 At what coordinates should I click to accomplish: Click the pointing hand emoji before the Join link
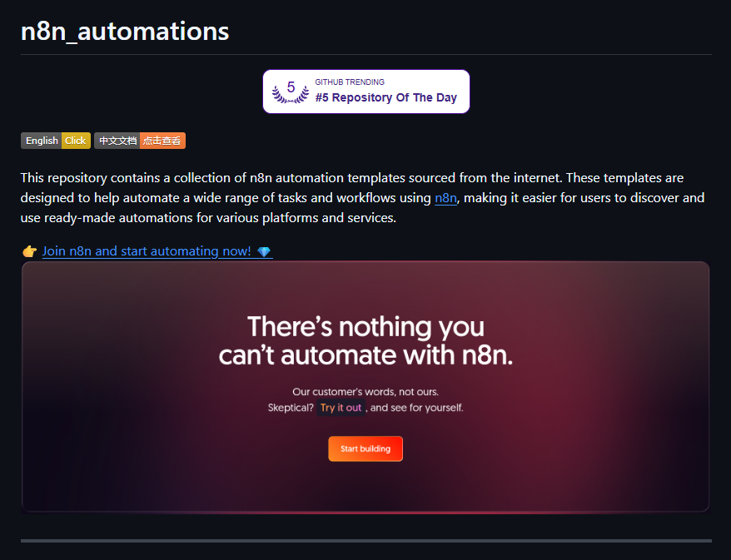pyautogui.click(x=30, y=251)
